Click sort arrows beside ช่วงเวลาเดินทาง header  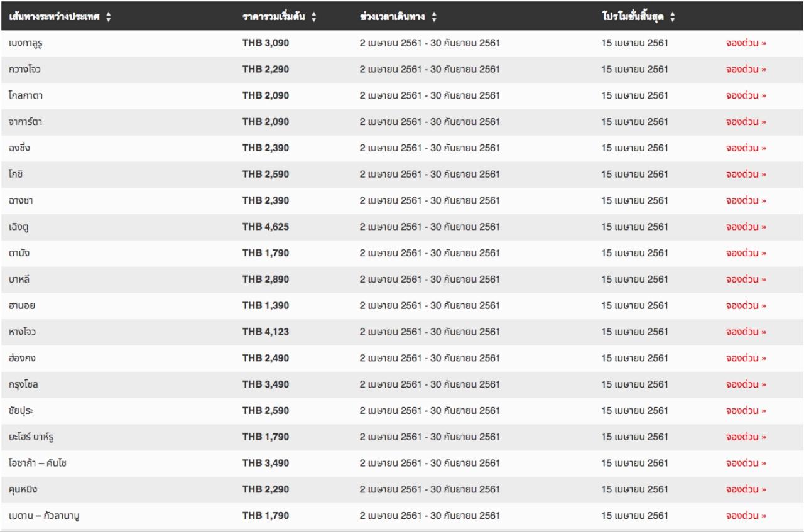pyautogui.click(x=434, y=17)
